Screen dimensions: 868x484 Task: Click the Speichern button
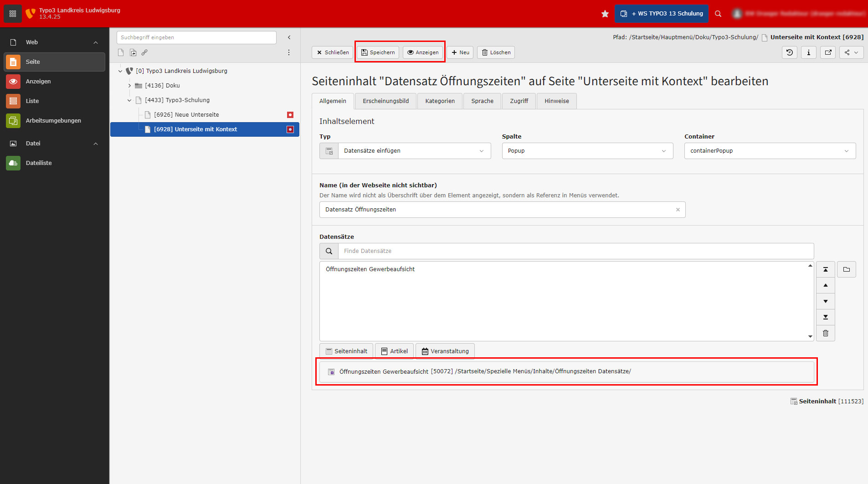pyautogui.click(x=378, y=52)
